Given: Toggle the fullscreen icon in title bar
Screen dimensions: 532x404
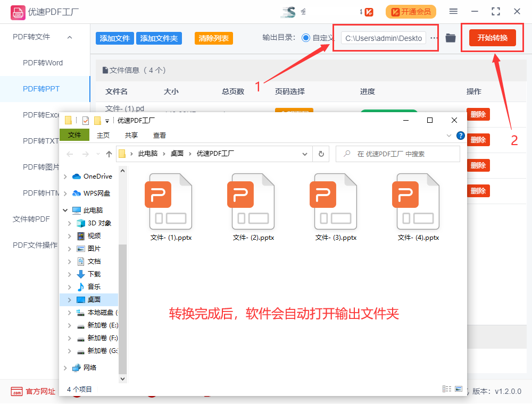Looking at the screenshot, I should pyautogui.click(x=496, y=12).
